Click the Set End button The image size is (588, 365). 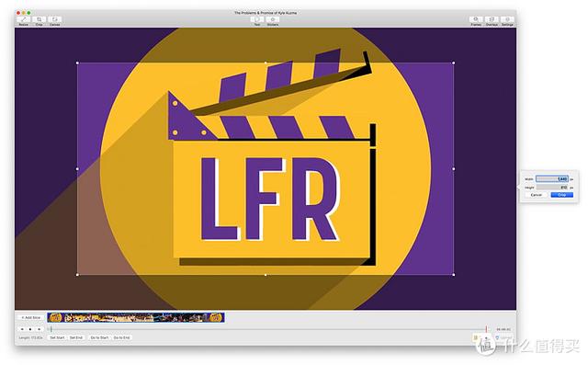click(76, 337)
